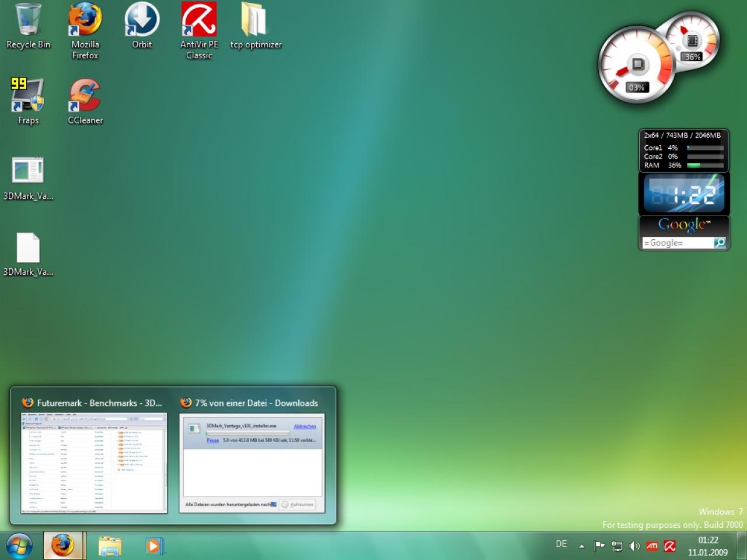Open the ATI tray icon
The width and height of the screenshot is (747, 560).
click(652, 546)
